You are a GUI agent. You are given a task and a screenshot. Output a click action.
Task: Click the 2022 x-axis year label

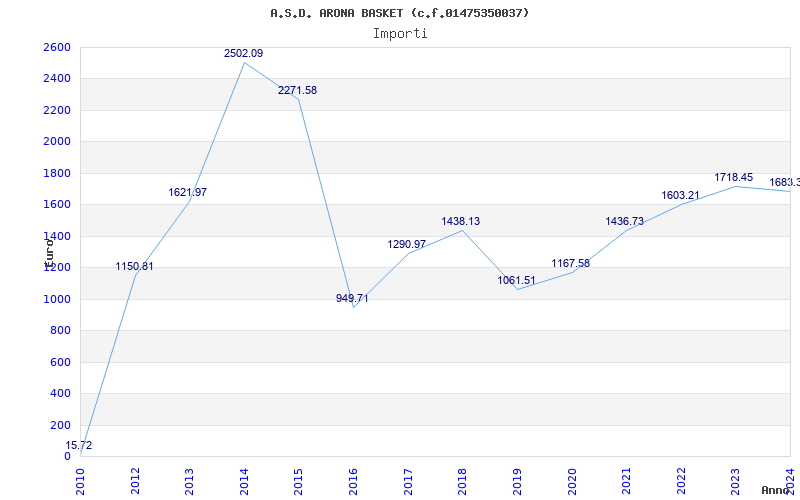coord(681,481)
